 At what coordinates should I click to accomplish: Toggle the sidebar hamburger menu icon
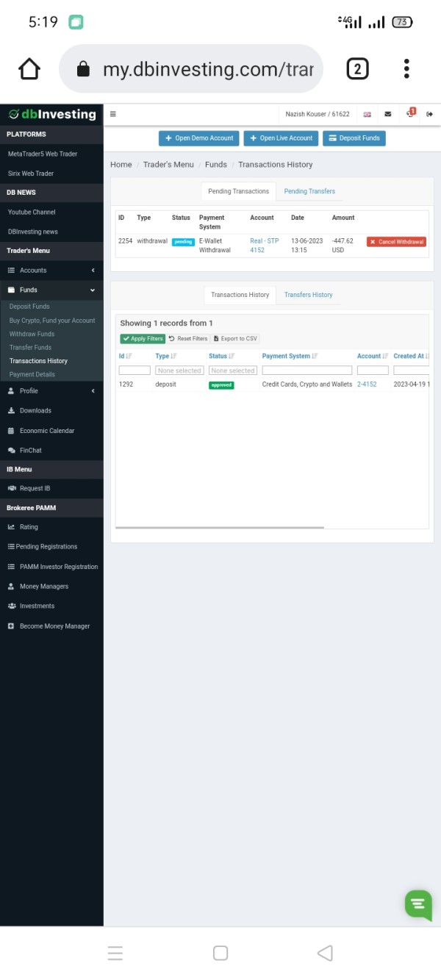point(113,114)
